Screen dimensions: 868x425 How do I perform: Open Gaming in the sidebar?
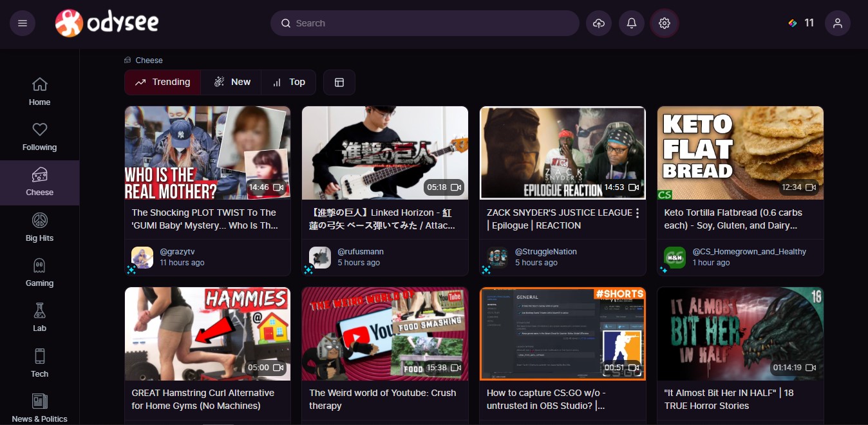[39, 273]
